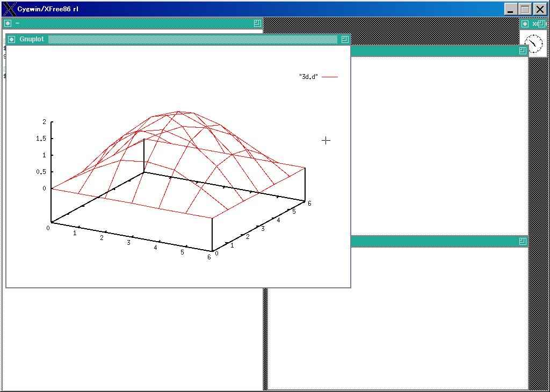Minimize the Cygwin/XFree86 window
Viewport: 550px width, 392px height.
point(511,9)
